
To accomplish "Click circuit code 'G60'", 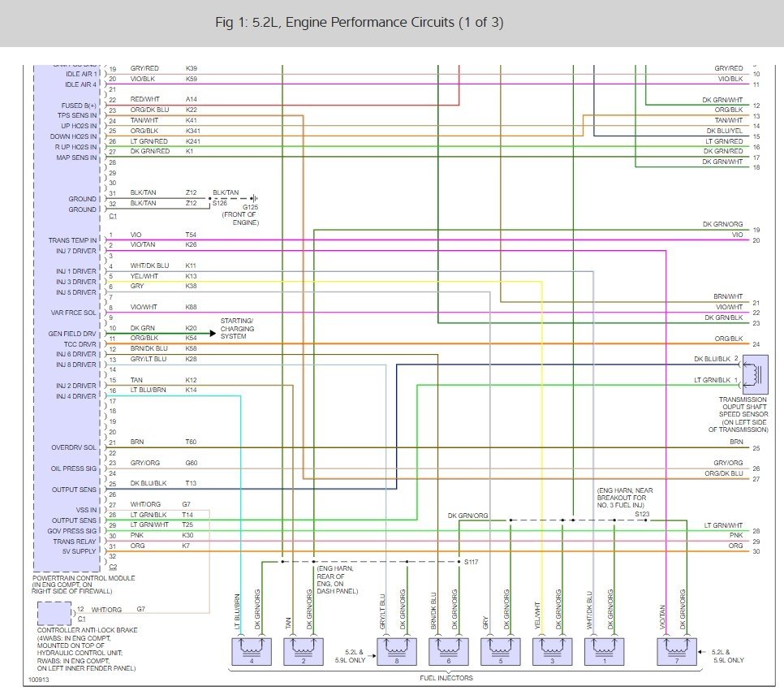I will pyautogui.click(x=192, y=463).
